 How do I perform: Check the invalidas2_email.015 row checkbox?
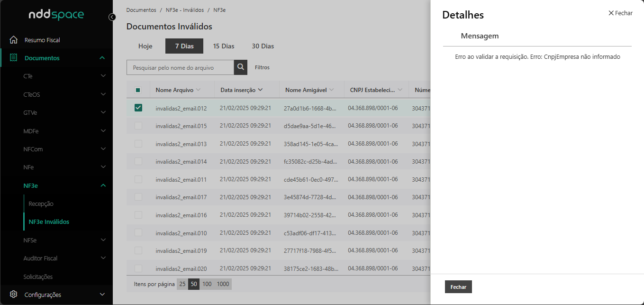click(x=138, y=126)
